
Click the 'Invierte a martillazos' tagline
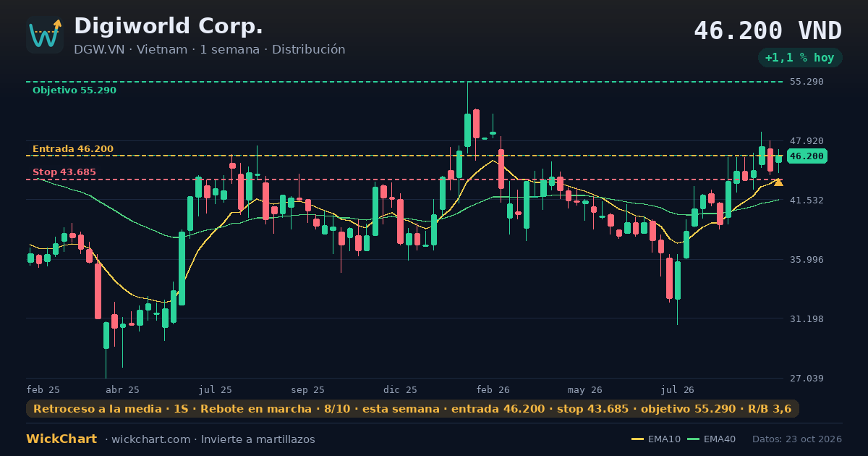tap(258, 439)
